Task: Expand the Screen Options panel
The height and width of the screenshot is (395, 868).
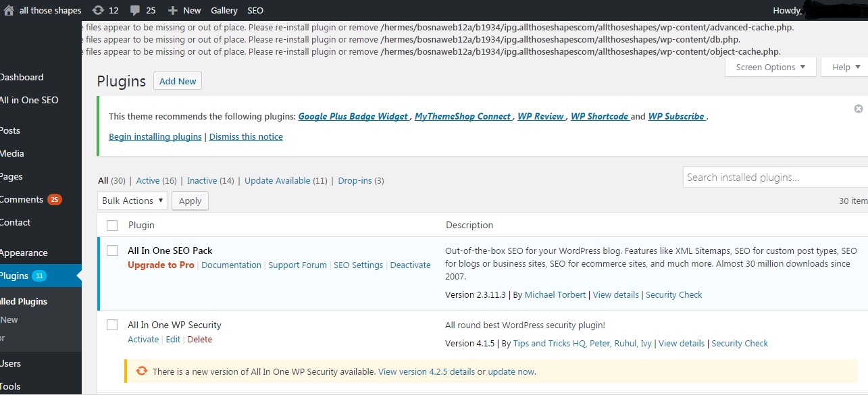Action: coord(771,67)
